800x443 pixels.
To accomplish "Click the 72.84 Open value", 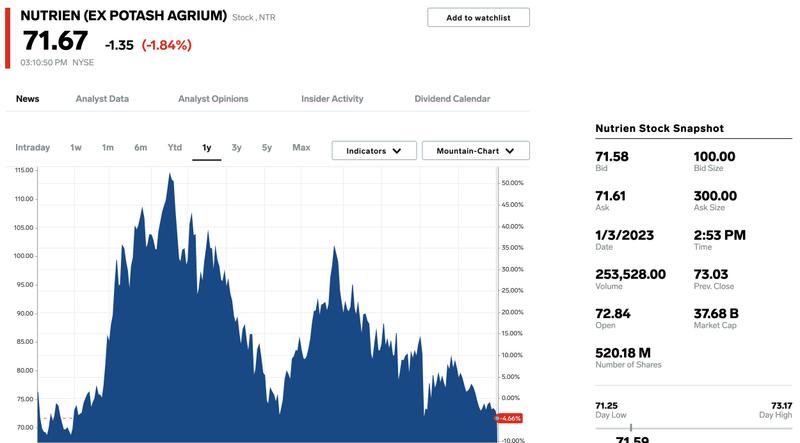I will tap(613, 314).
